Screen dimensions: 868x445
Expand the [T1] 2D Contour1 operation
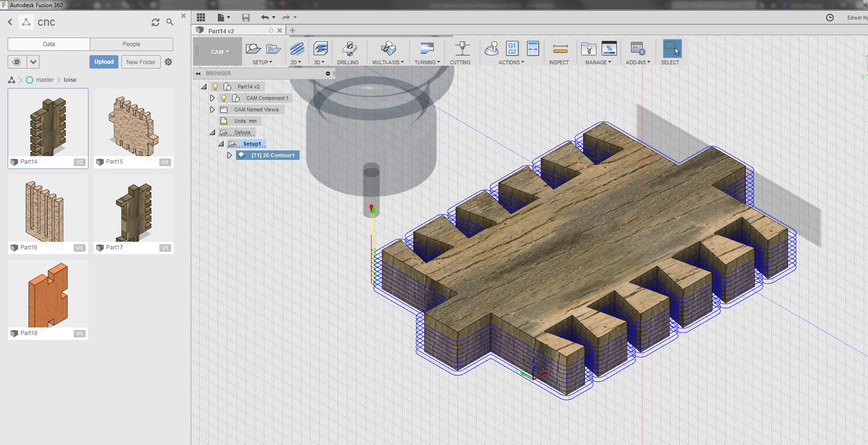click(229, 155)
